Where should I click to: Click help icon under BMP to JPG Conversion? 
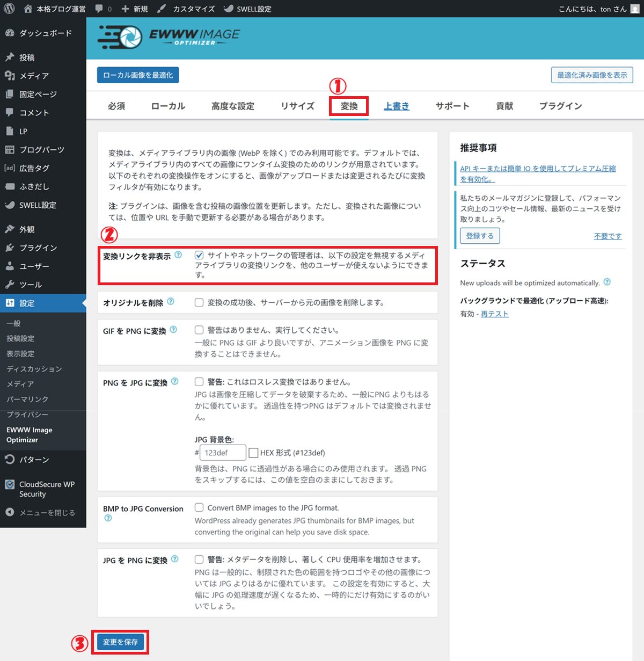108,518
